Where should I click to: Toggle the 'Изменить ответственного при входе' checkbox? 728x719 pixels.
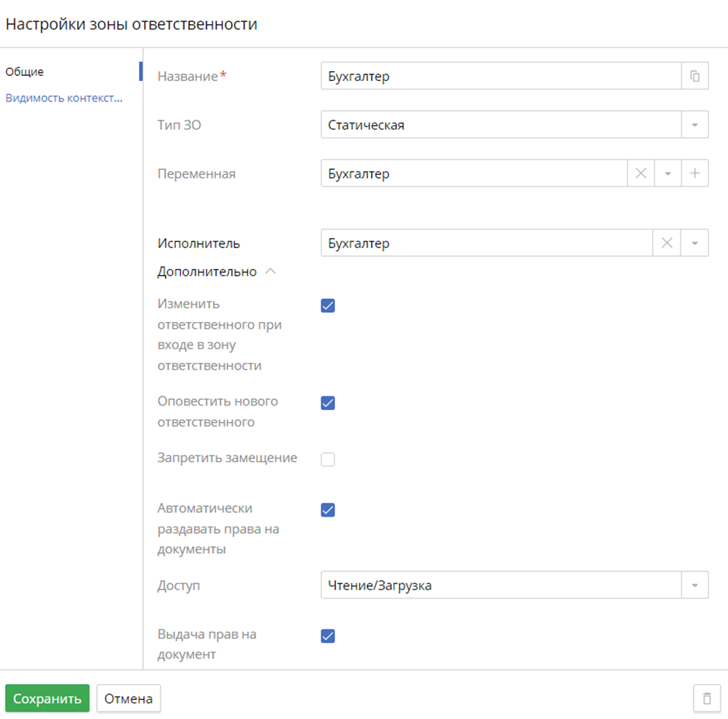click(x=328, y=306)
